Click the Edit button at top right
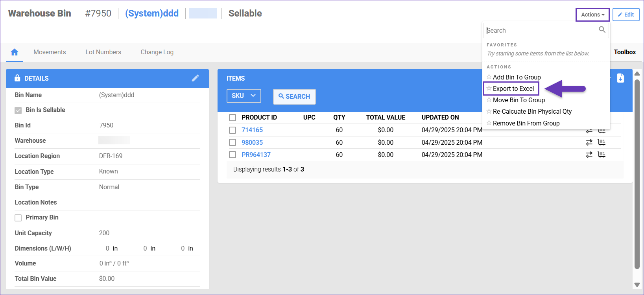Image resolution: width=644 pixels, height=295 pixels. [x=626, y=15]
